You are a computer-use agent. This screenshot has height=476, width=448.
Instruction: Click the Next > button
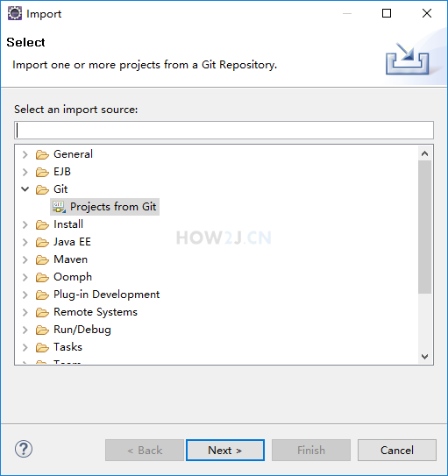click(225, 451)
